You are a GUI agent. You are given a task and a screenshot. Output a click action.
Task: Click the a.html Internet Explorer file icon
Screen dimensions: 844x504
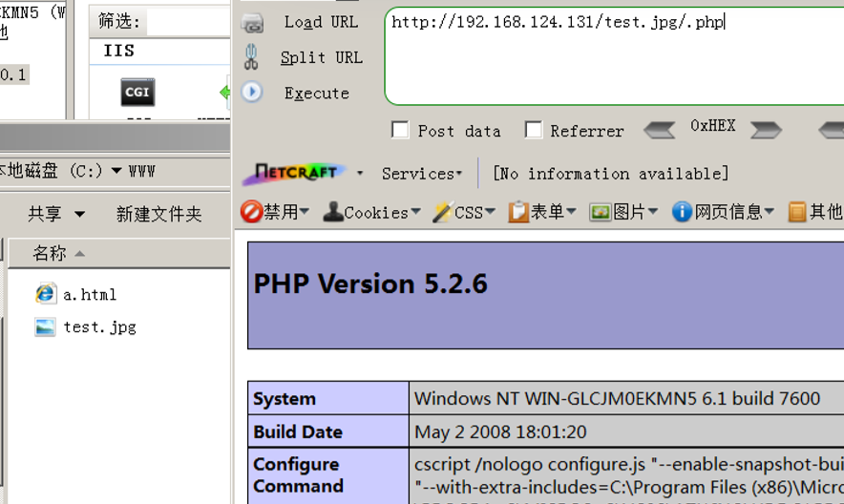(45, 294)
